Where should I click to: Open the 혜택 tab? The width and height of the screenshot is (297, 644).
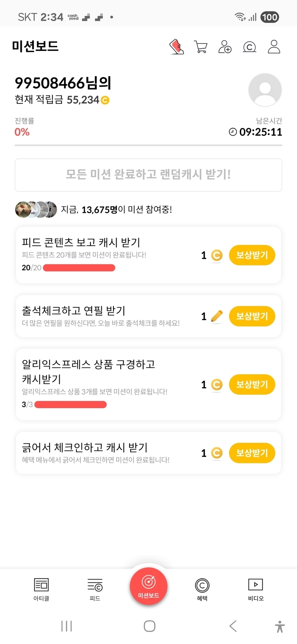coord(202,589)
